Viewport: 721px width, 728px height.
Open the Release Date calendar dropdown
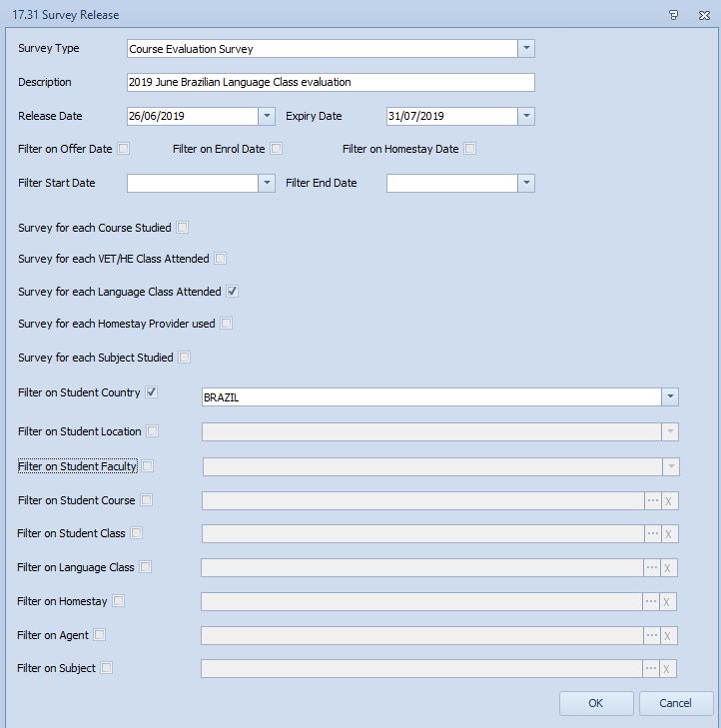(267, 116)
